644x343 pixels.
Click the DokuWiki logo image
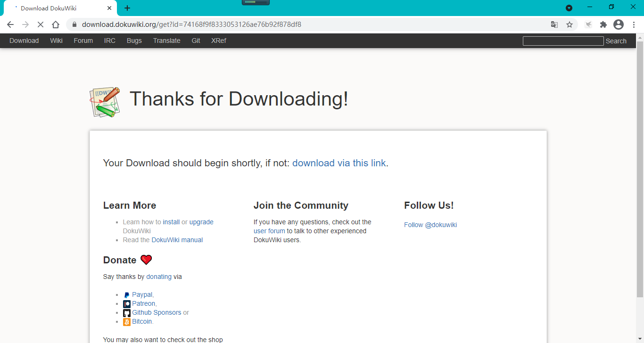click(105, 101)
